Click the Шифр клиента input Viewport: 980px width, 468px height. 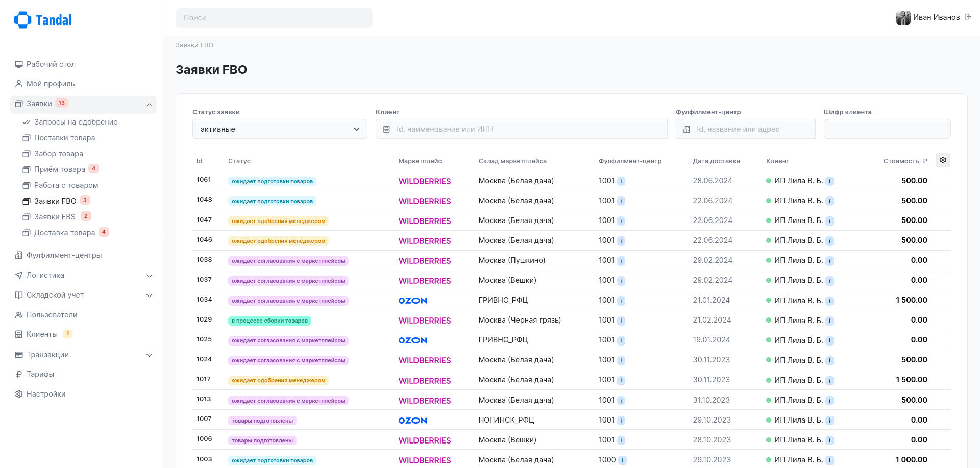887,129
